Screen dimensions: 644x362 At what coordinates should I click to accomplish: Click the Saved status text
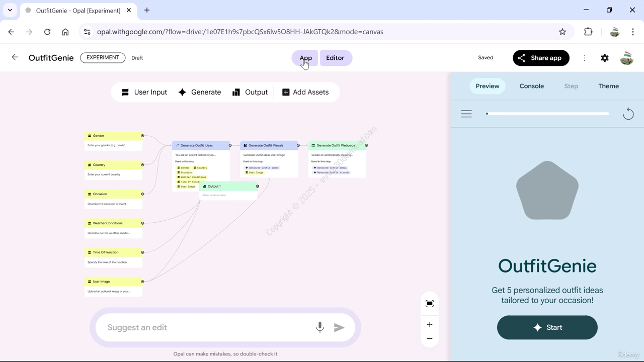pyautogui.click(x=486, y=58)
